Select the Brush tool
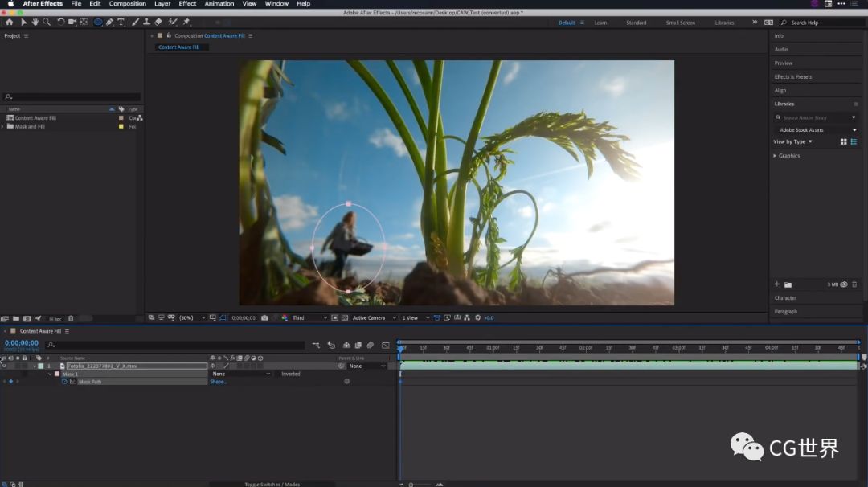Screen dimensions: 868x487 click(x=135, y=23)
